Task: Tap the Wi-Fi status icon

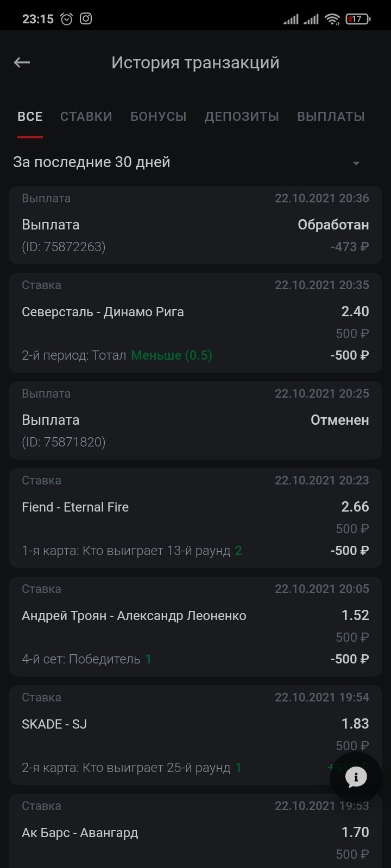Action: [x=332, y=20]
